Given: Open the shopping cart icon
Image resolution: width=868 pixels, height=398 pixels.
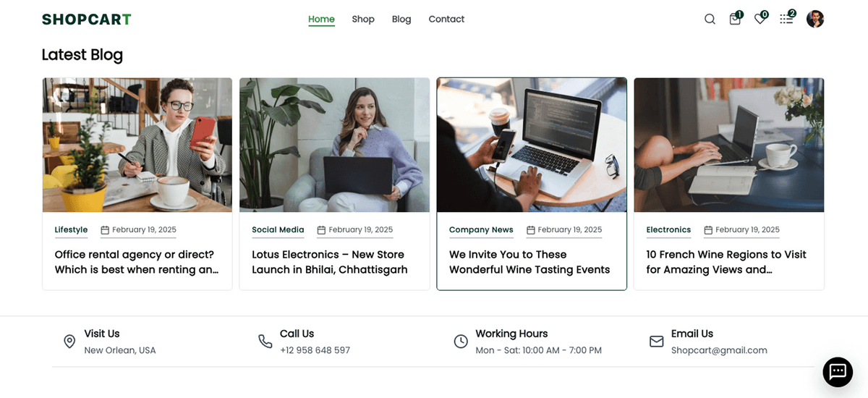Looking at the screenshot, I should click(x=735, y=20).
